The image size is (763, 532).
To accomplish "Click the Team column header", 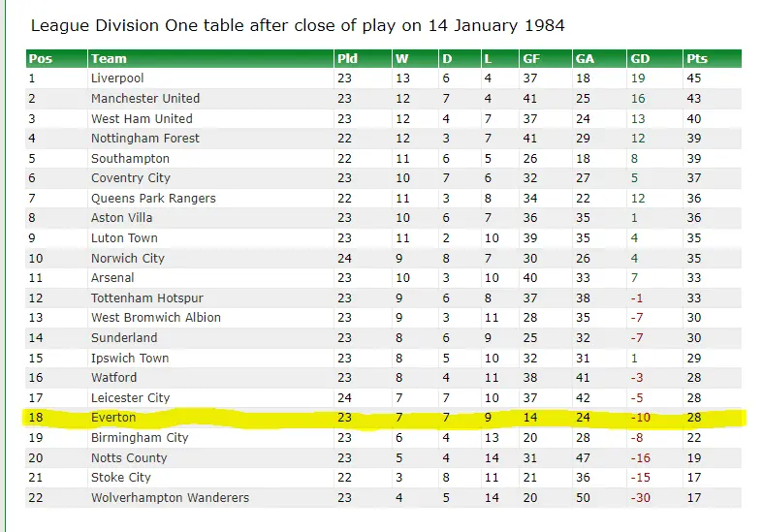I will point(109,59).
